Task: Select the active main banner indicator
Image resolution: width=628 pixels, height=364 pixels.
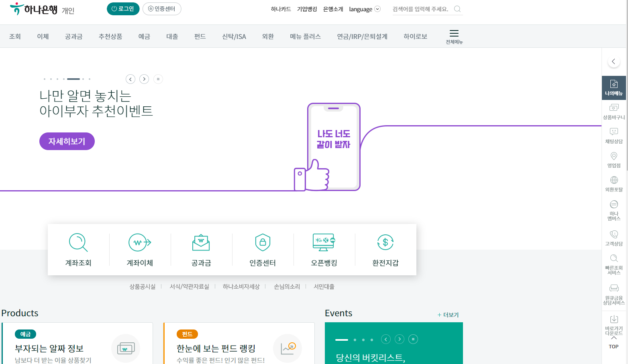Action: pyautogui.click(x=73, y=79)
